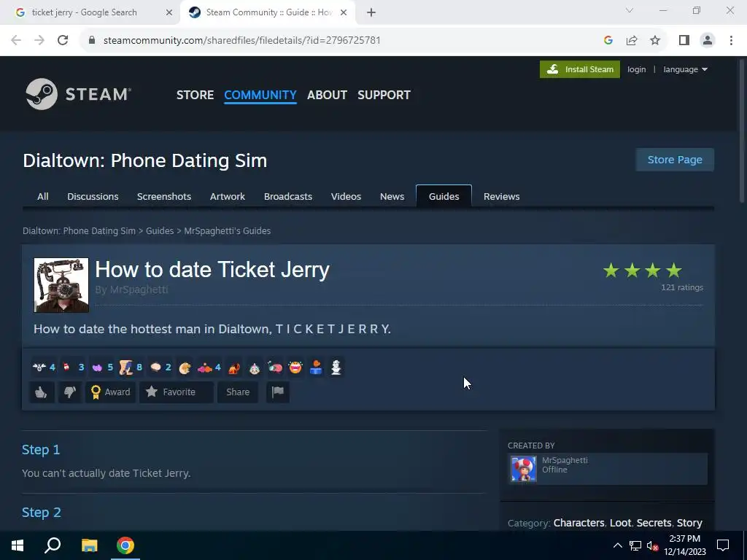Click the Install Steam button
This screenshot has width=747, height=560.
(x=580, y=69)
